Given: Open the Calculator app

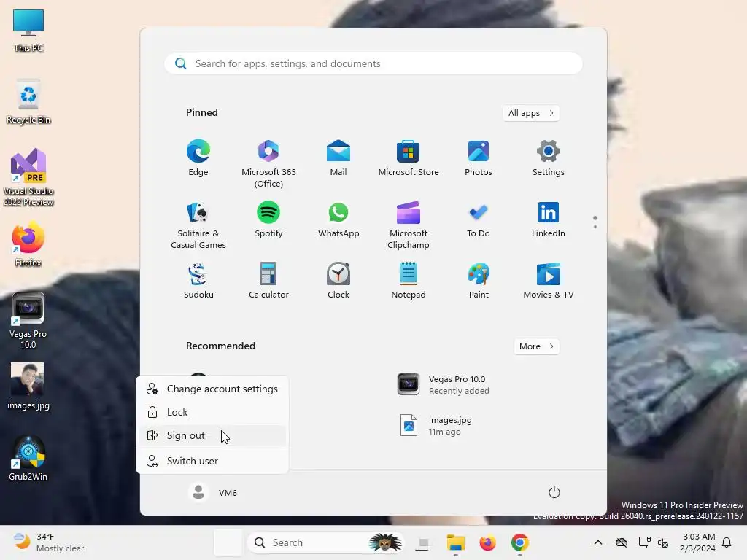Looking at the screenshot, I should [x=268, y=281].
